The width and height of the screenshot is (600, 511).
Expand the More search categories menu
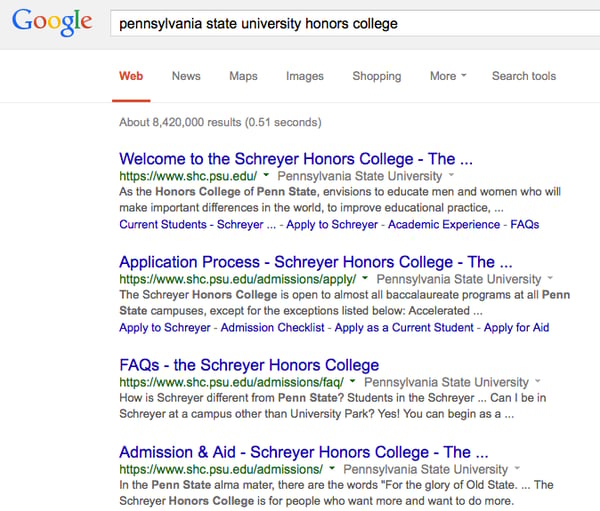pos(448,76)
